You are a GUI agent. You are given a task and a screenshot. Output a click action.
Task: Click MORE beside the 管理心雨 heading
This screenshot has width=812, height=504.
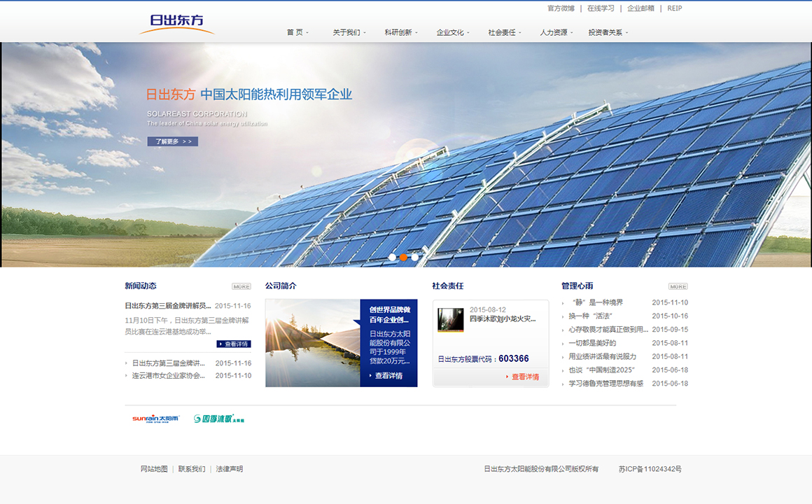click(678, 286)
